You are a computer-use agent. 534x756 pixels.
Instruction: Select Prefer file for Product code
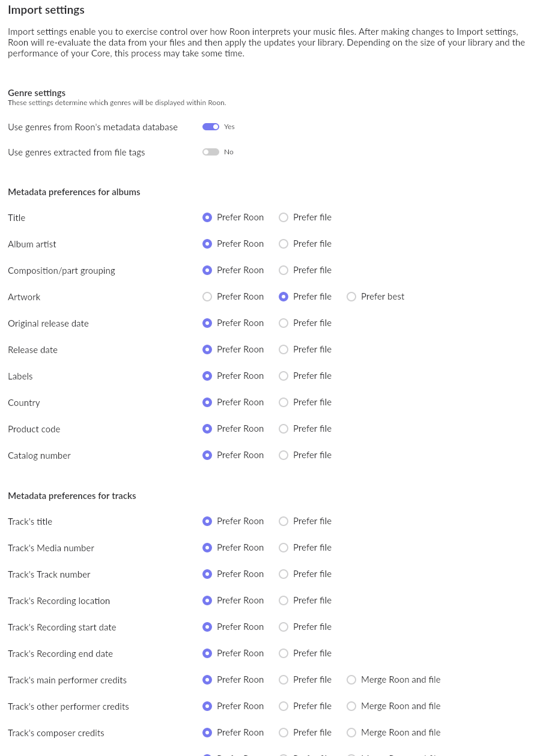284,429
